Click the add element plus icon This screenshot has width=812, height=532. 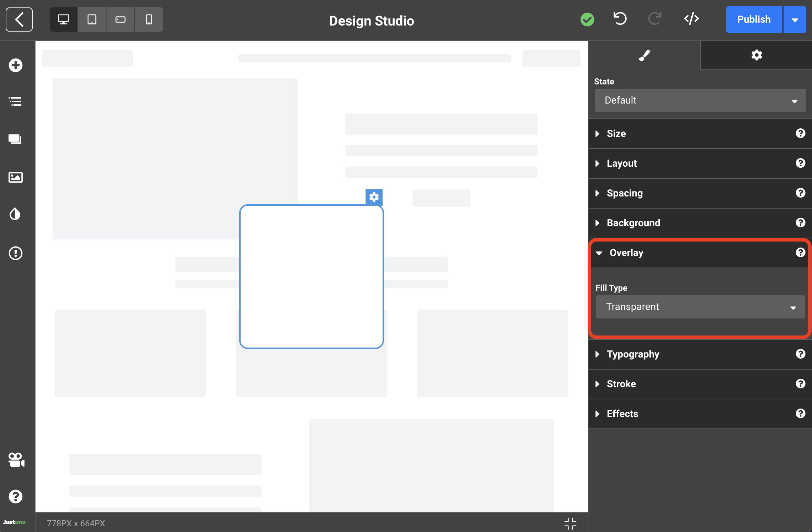[x=16, y=65]
